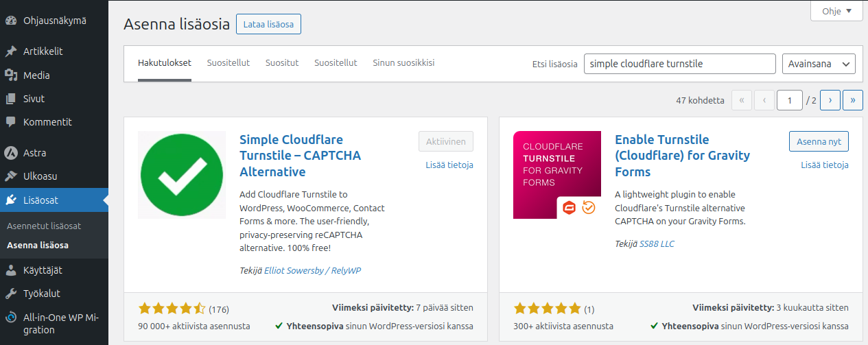Open Lisää tietoja for Enable Turnstile plugin
This screenshot has height=345, width=868.
(x=825, y=165)
